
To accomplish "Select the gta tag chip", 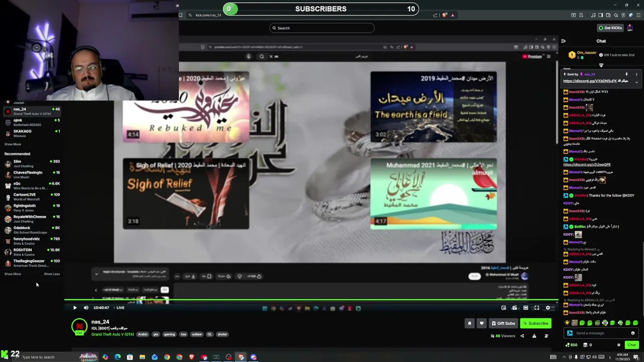I will coord(156,334).
